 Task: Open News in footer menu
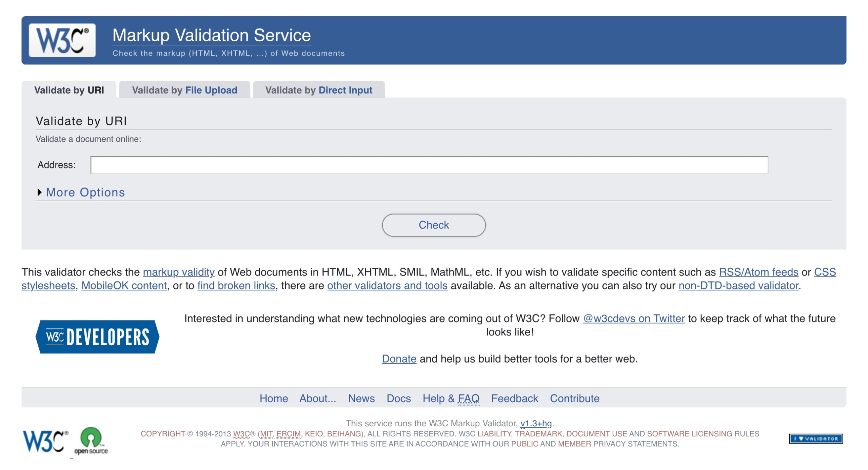[x=361, y=399]
